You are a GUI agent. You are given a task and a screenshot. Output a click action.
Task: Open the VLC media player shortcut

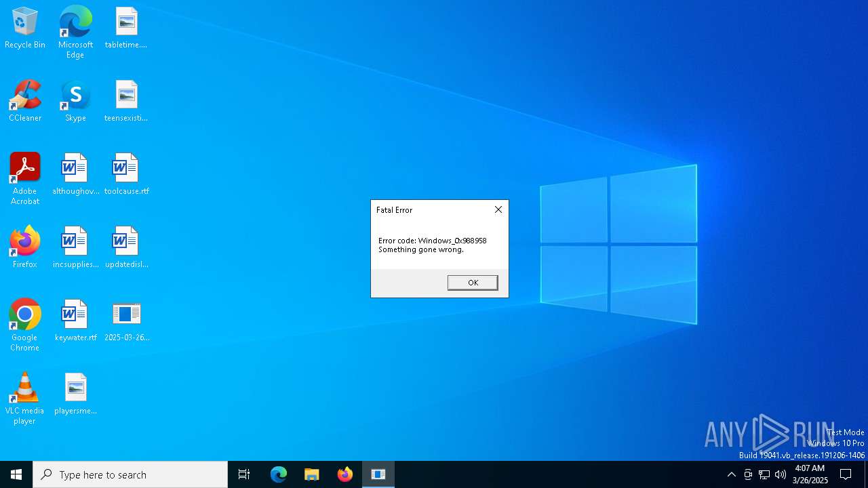tap(25, 399)
